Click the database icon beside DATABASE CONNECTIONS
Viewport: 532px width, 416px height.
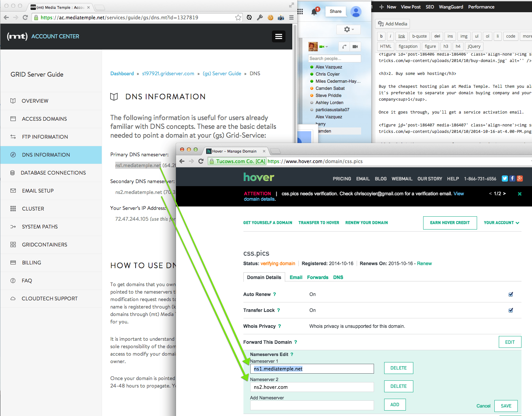tap(13, 173)
